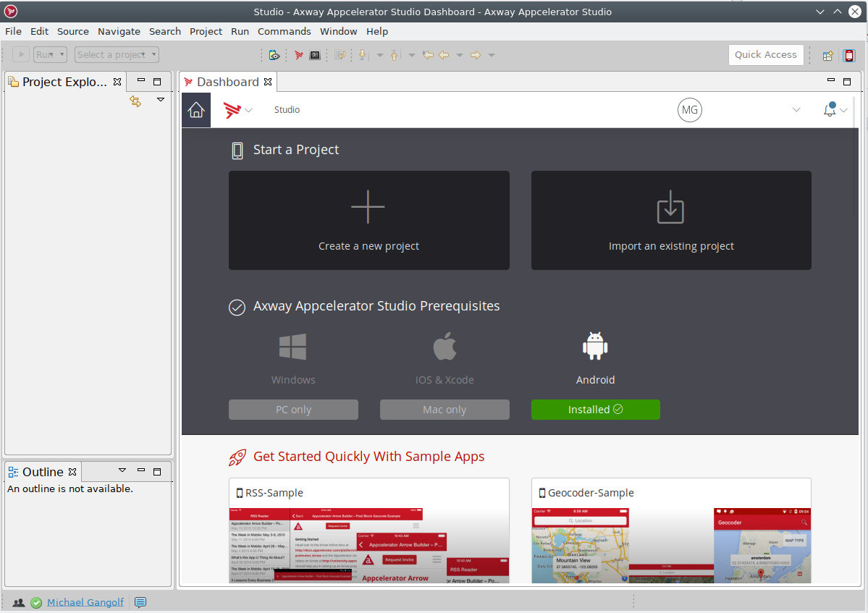The image size is (868, 613).
Task: Open the Project menu
Action: 206,32
